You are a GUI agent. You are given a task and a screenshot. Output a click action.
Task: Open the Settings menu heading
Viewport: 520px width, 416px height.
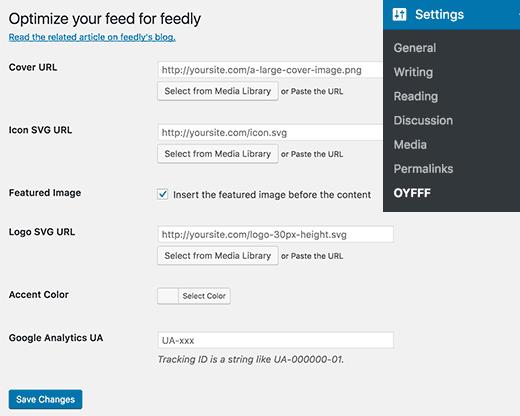(452, 15)
